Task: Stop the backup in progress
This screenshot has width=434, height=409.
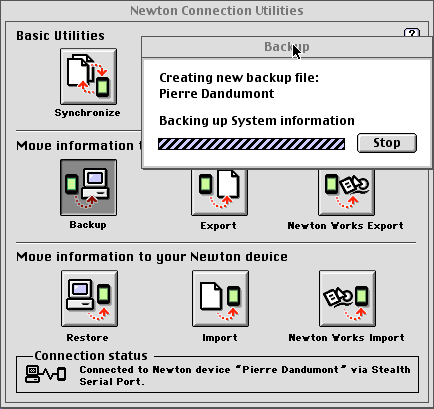Action: tap(387, 143)
